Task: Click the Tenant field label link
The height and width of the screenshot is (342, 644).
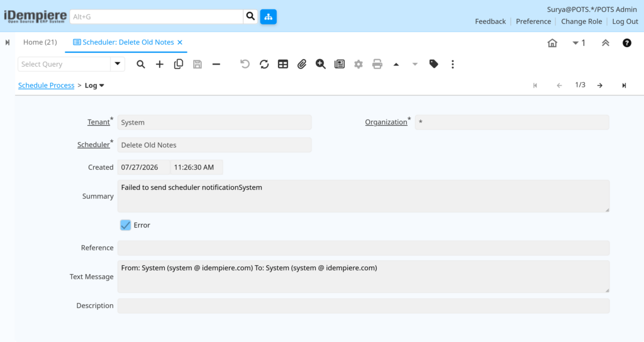Action: (99, 122)
